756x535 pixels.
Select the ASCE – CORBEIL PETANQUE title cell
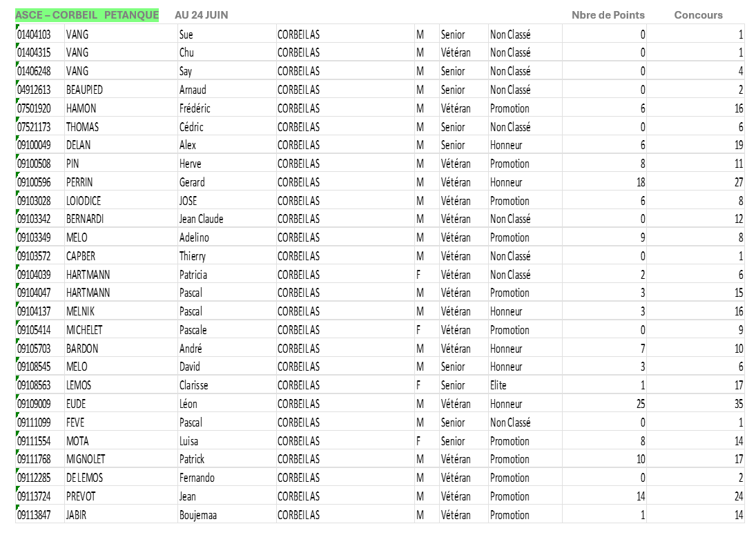(x=87, y=15)
